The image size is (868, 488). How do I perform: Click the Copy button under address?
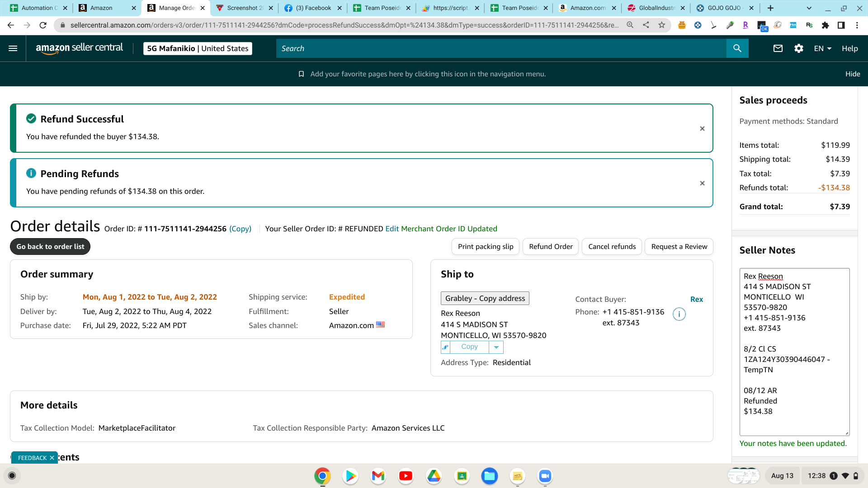[469, 347]
